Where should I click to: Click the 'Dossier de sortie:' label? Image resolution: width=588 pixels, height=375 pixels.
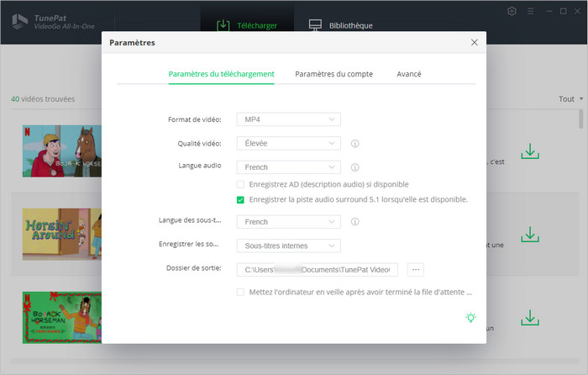(193, 267)
